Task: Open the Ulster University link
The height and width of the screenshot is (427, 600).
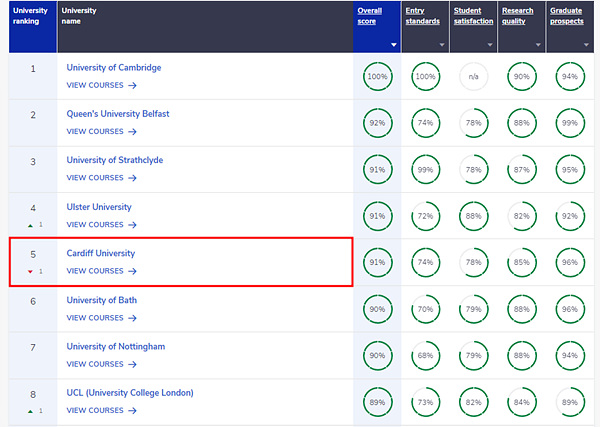Action: tap(99, 207)
